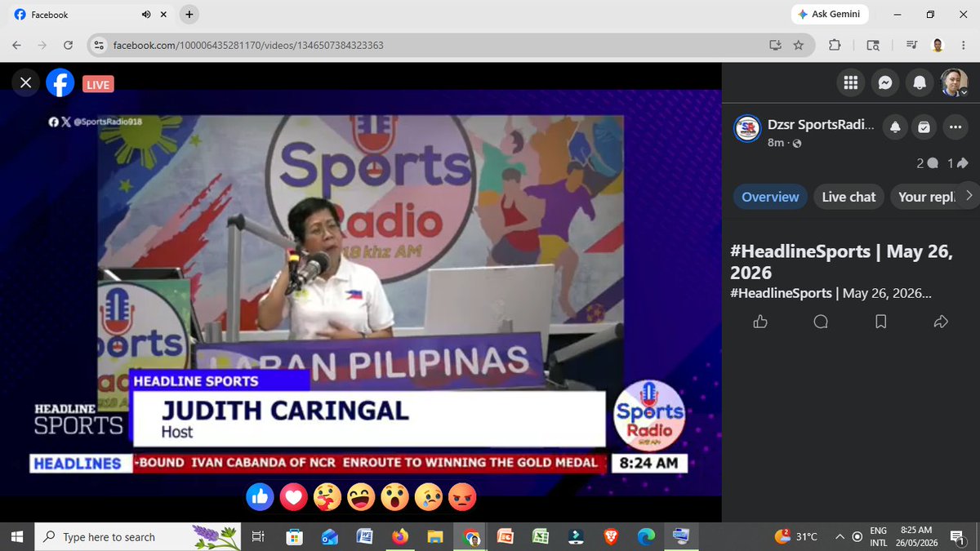Screen dimensions: 980x551
Task: Open the Chrome profile avatar
Action: 938,46
